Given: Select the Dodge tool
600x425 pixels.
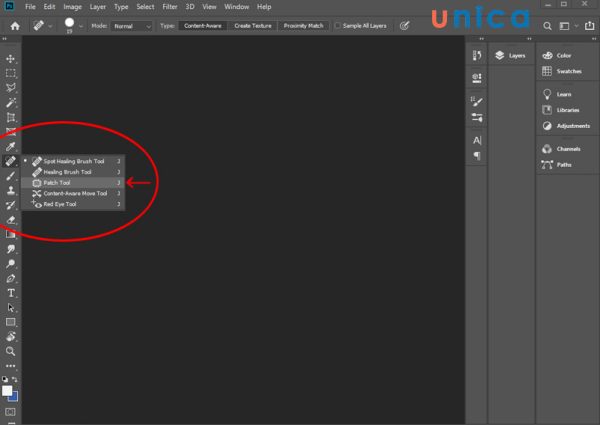Looking at the screenshot, I should pos(10,264).
